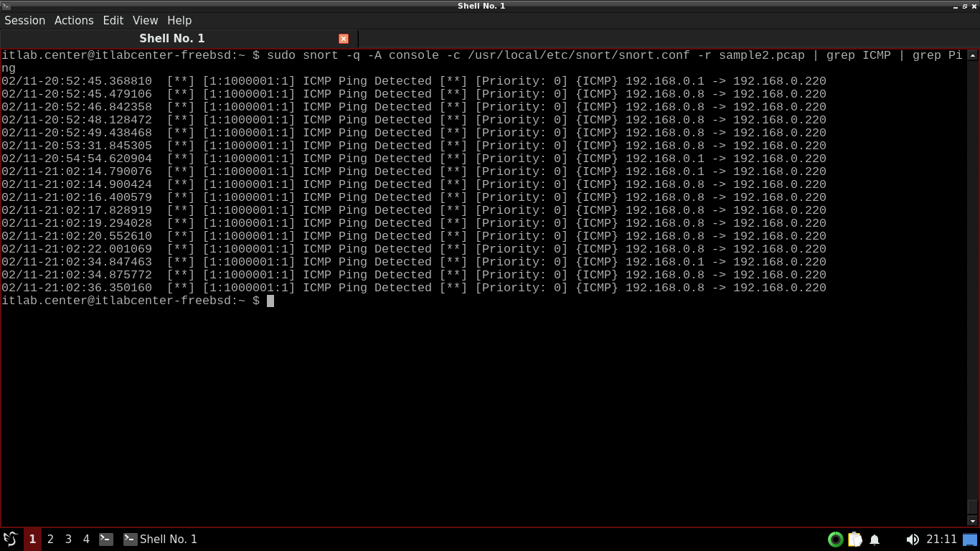
Task: Click the green circular tray icon
Action: 835,540
